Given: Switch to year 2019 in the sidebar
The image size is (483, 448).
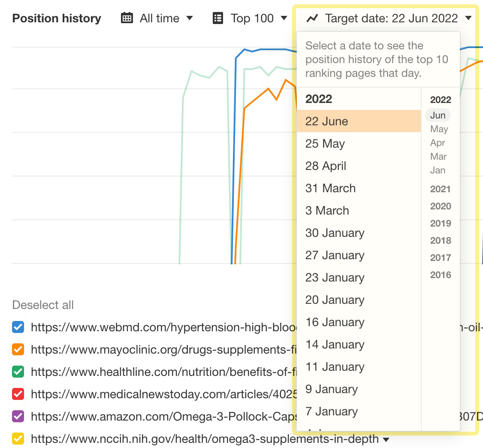Looking at the screenshot, I should (440, 223).
